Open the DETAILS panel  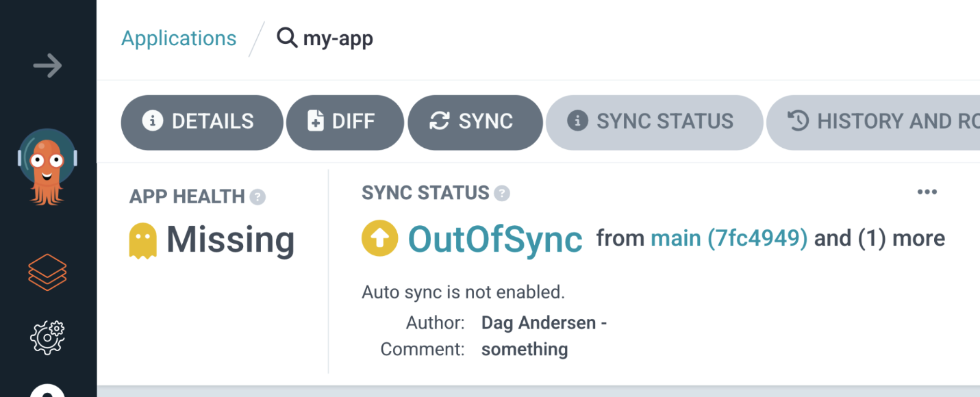click(201, 122)
